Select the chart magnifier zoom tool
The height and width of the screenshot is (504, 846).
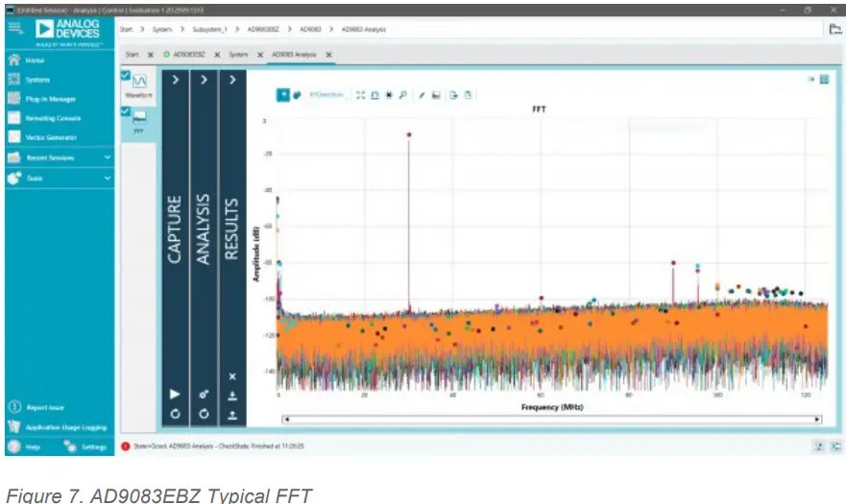402,95
